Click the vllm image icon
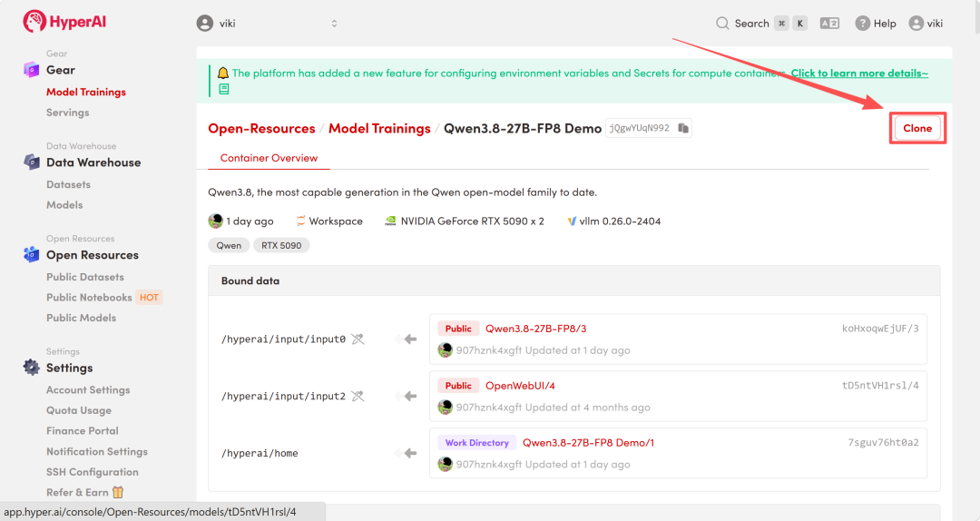 pos(572,221)
